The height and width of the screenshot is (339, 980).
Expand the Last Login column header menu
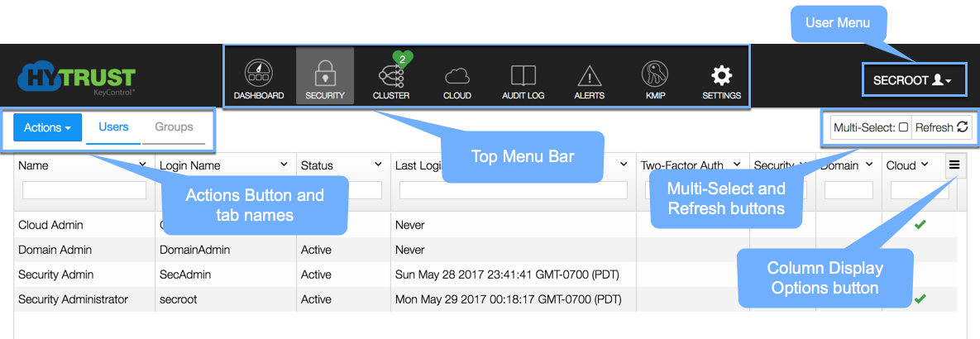pos(624,165)
